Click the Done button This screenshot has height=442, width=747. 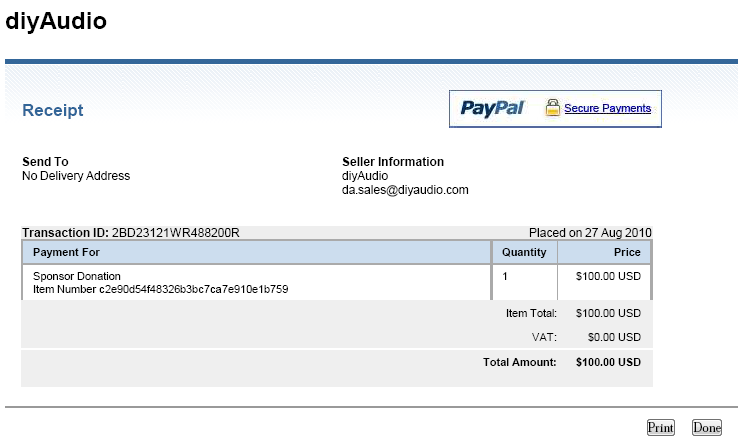707,427
